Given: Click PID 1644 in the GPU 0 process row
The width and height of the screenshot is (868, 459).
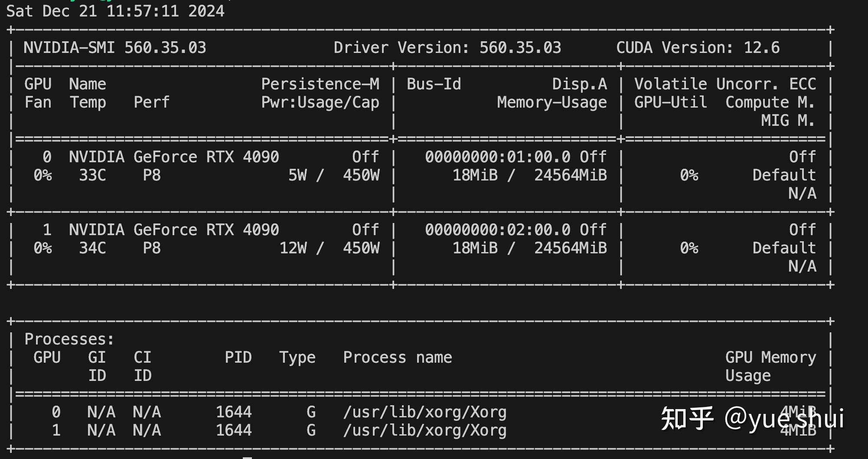Looking at the screenshot, I should tap(234, 412).
